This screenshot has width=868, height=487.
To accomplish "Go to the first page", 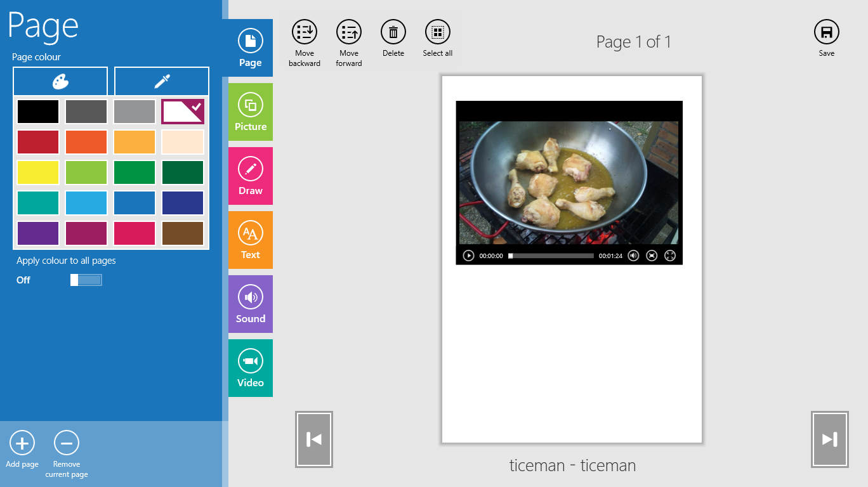I will point(314,439).
